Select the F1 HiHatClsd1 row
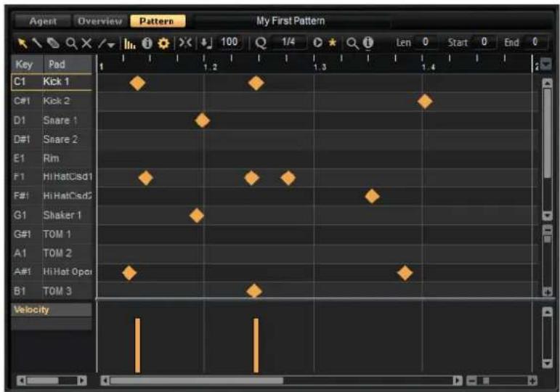Viewport: 560px width, 392px height. [x=52, y=176]
